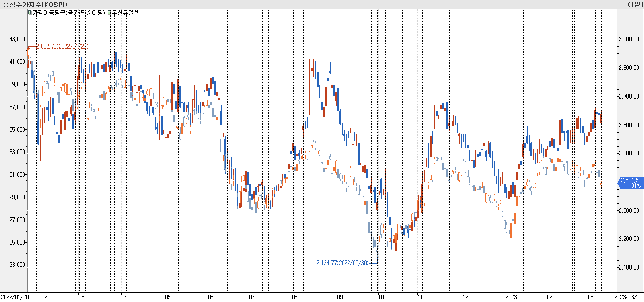Click the low marker label 2,134.77(2022/09/30)
Image resolution: width=644 pixels, height=302 pixels.
[x=342, y=263]
